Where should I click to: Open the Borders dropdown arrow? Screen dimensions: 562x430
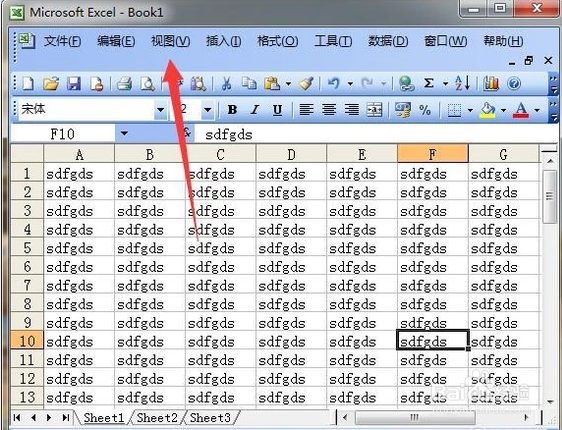470,110
